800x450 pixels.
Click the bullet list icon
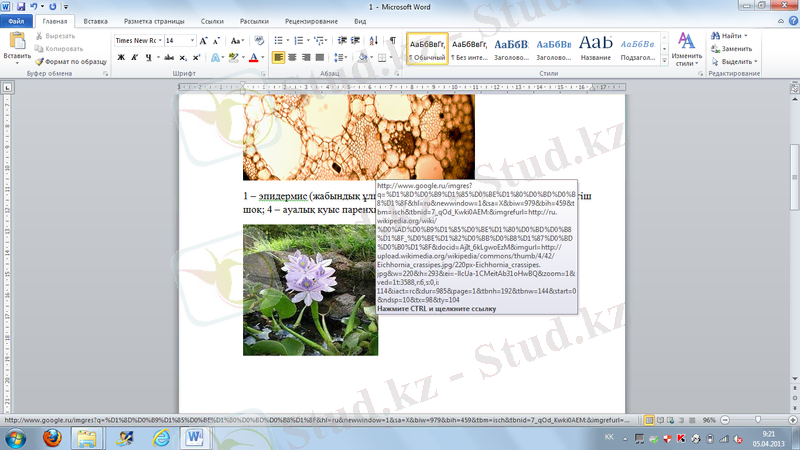coord(277,40)
